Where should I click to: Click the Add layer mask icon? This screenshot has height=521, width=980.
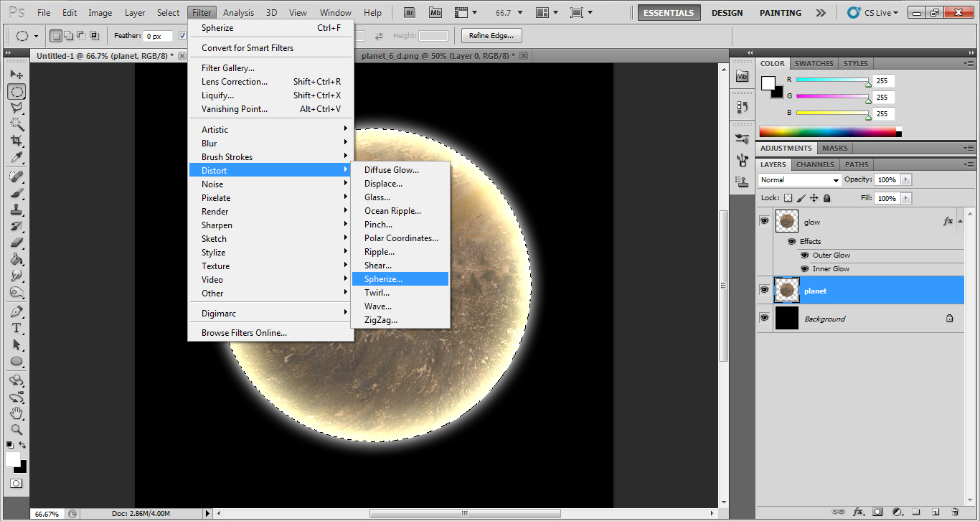tap(877, 512)
